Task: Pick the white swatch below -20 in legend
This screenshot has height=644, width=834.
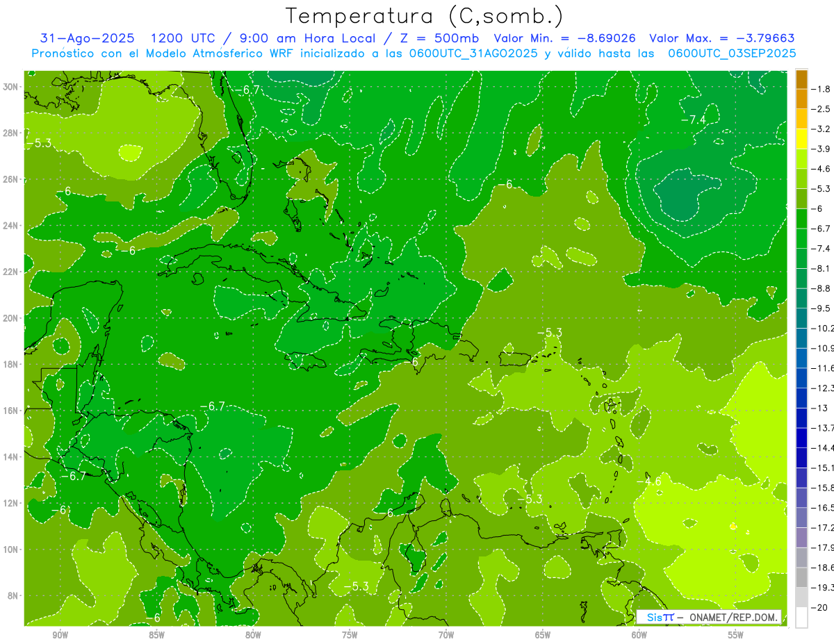Action: [801, 617]
